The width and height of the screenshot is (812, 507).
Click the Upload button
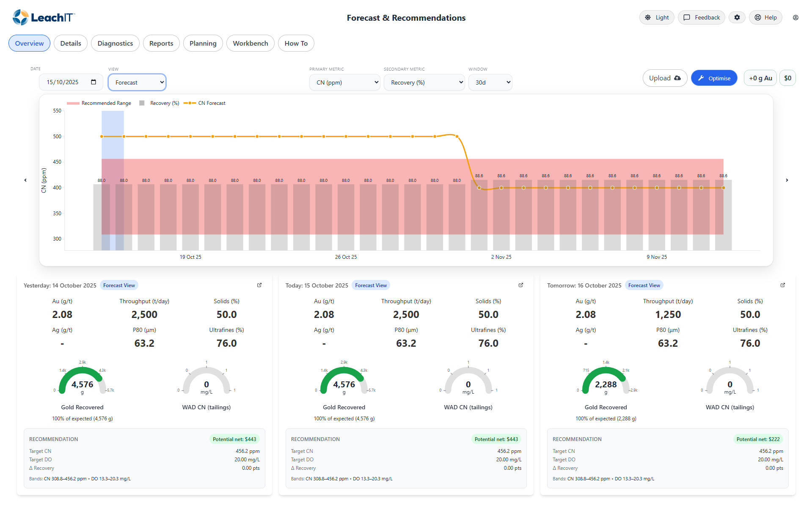[x=664, y=78]
